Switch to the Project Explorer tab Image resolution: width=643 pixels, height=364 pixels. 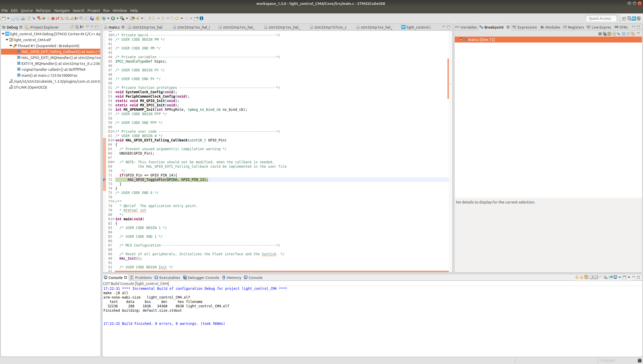[42, 27]
